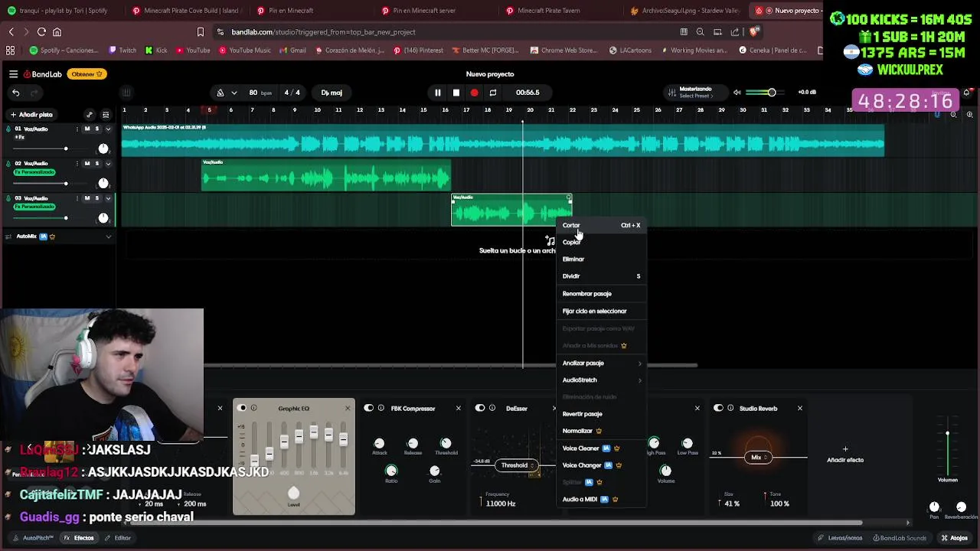Toggle the loop cycle icon

(x=493, y=93)
